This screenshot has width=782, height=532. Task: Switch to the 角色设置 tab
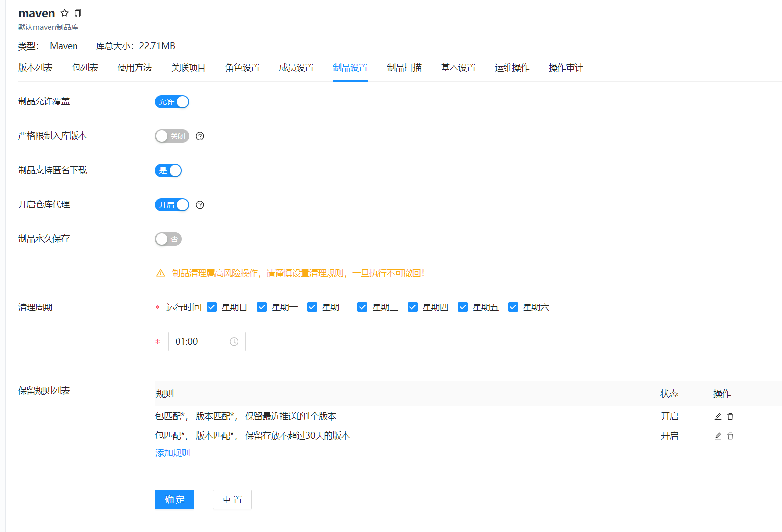click(243, 68)
